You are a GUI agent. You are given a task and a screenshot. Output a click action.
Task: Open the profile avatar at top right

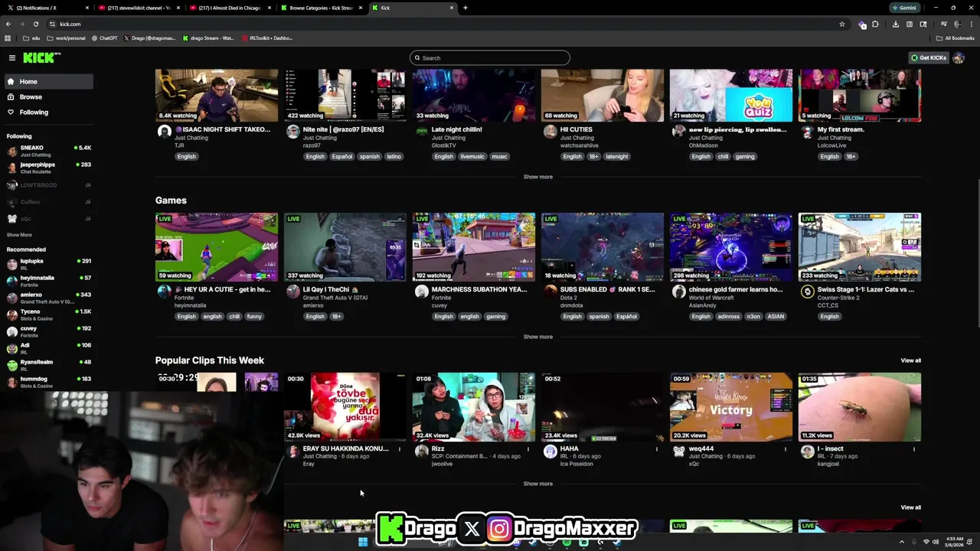(959, 57)
